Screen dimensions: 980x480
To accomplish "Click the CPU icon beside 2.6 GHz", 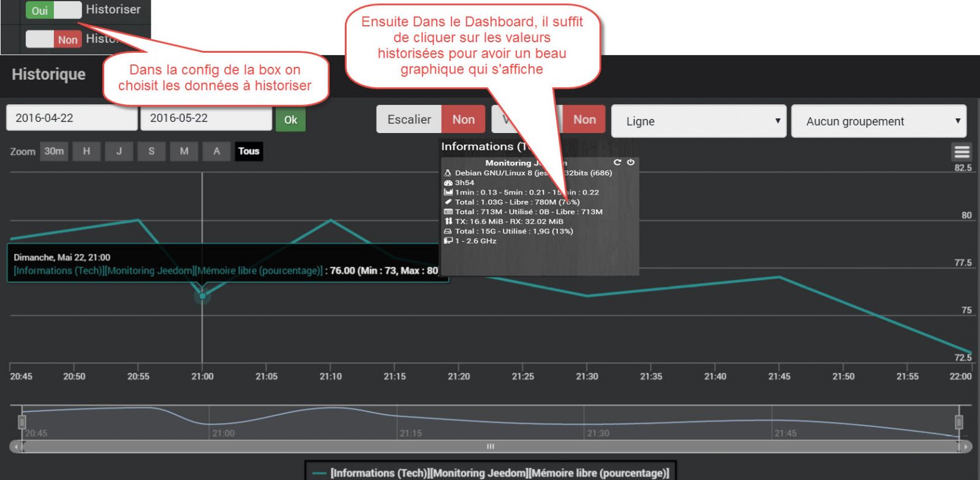I will pos(448,241).
